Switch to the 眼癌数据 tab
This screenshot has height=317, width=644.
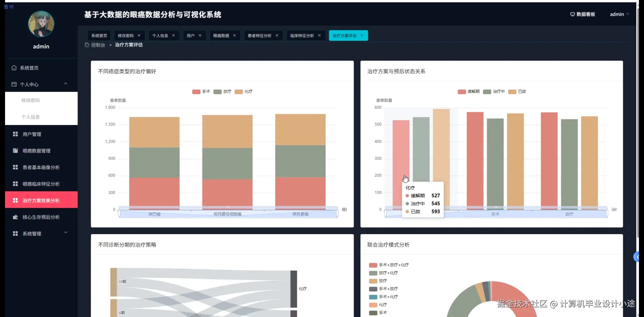[221, 35]
